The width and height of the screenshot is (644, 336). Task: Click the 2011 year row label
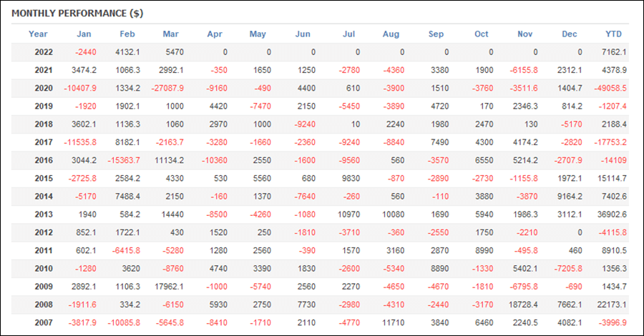pos(44,251)
